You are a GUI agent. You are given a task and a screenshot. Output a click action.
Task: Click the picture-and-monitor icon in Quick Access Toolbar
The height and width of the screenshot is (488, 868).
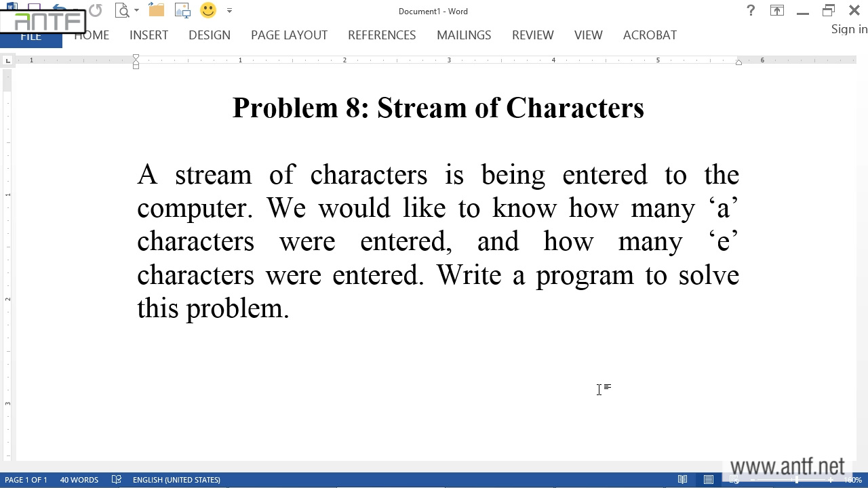click(182, 11)
